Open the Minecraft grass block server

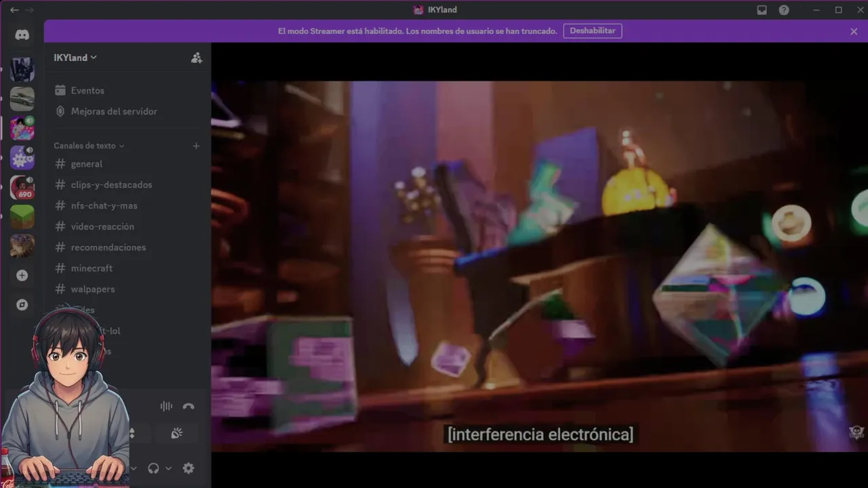pos(22,217)
